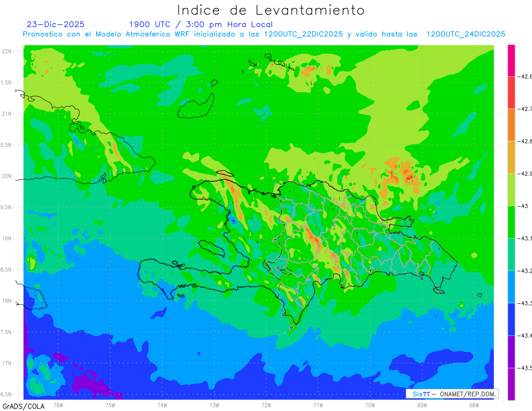
Task: Click the '71W' longitude label
Action: click(318, 404)
